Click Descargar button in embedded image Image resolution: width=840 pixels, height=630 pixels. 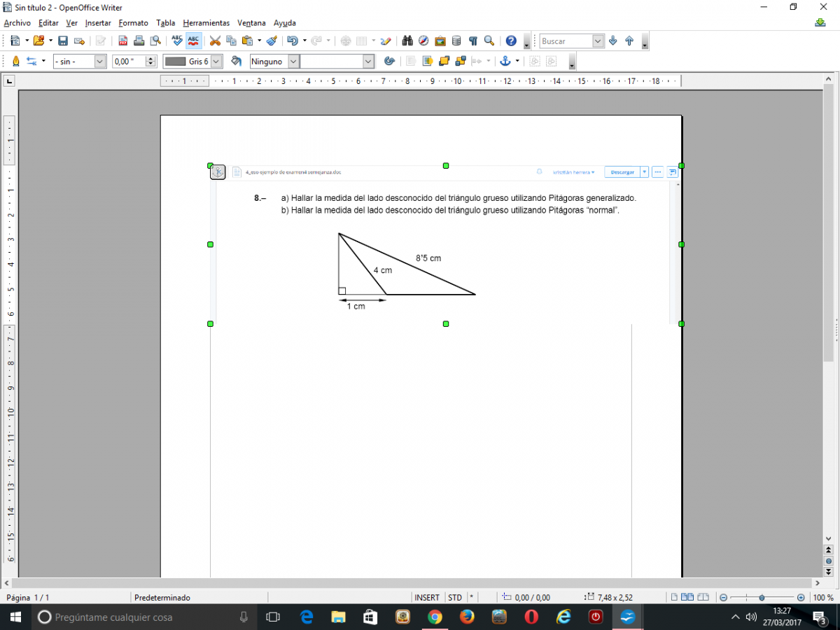[x=622, y=172]
